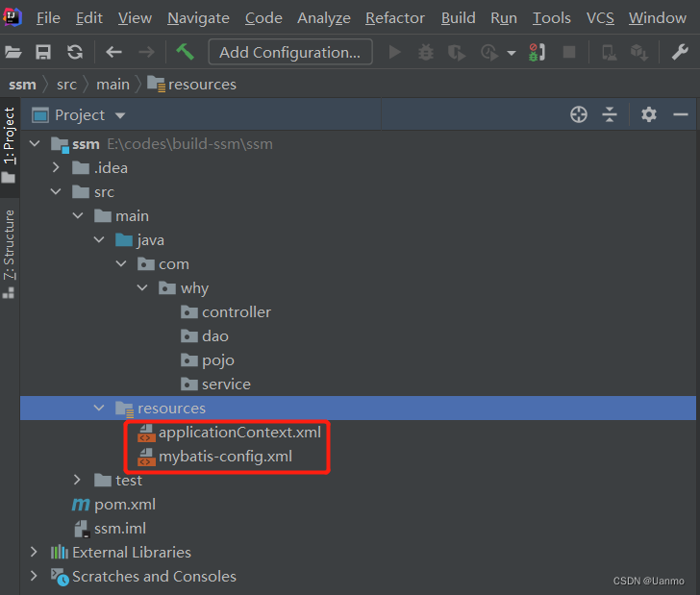Click ssm in breadcrumb bar
Image resolution: width=700 pixels, height=595 pixels.
pos(22,85)
